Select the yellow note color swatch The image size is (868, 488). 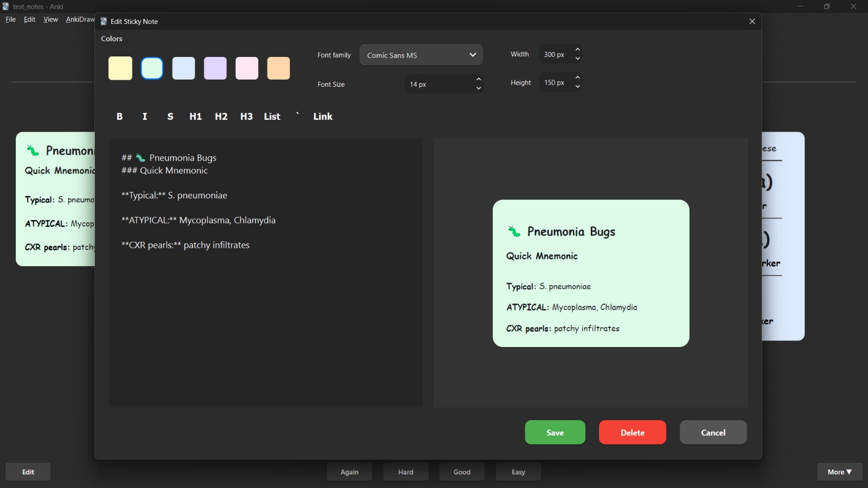click(120, 68)
